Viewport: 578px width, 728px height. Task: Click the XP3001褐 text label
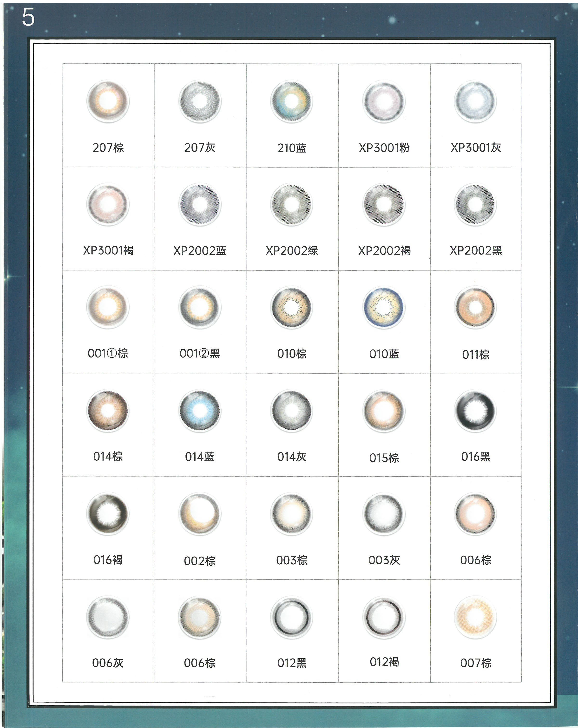tap(108, 250)
